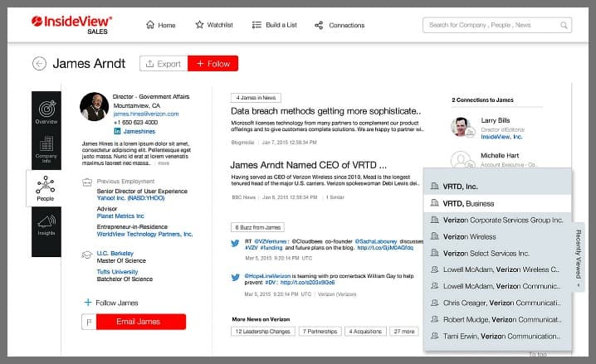Open the Insights sidebar section
The width and height of the screenshot is (596, 364).
[x=46, y=226]
